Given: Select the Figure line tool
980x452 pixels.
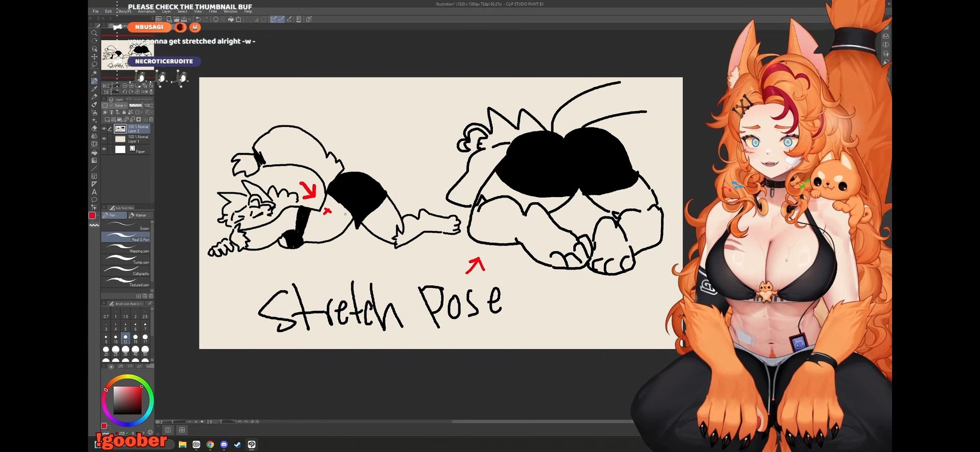Looking at the screenshot, I should [94, 168].
